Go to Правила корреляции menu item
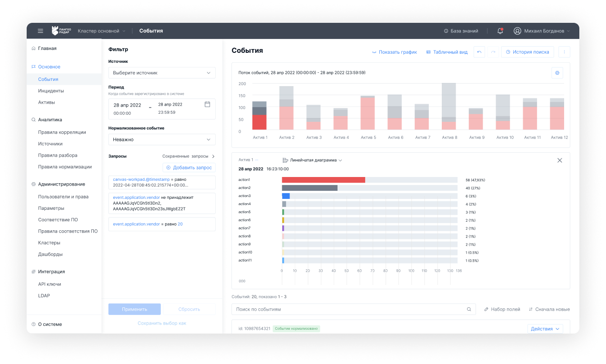This screenshot has width=606, height=364. 62,132
